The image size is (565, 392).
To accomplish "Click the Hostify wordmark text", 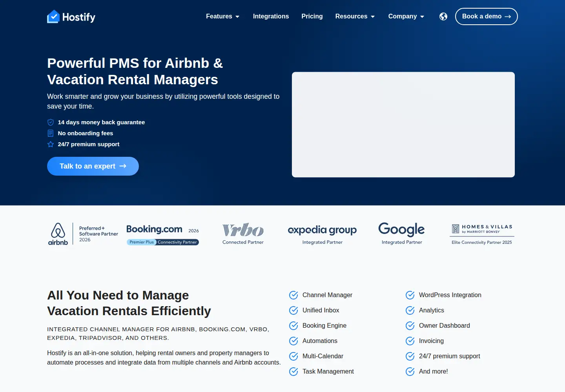I will 79,17.
